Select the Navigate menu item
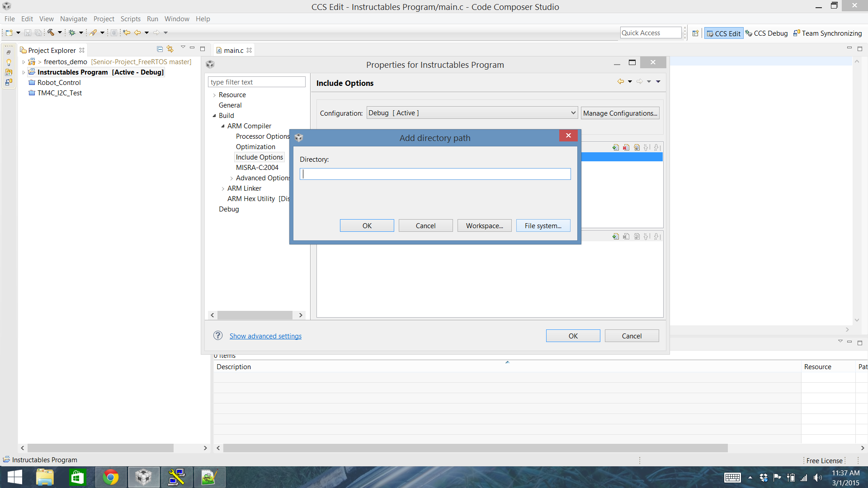The image size is (868, 488). click(73, 19)
